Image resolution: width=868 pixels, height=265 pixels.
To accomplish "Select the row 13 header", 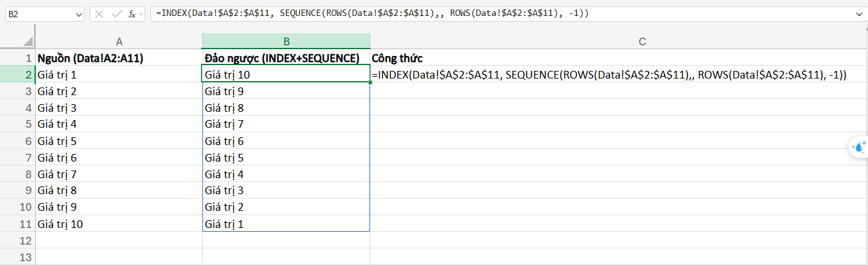I will coord(18,257).
